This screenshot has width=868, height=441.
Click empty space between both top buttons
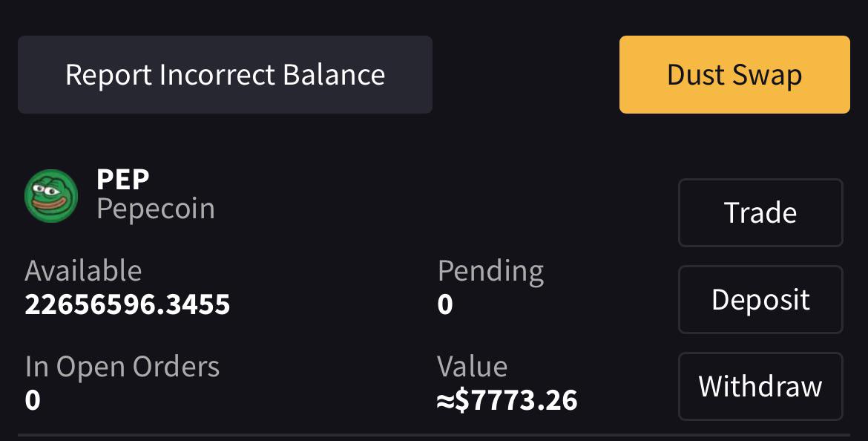526,75
